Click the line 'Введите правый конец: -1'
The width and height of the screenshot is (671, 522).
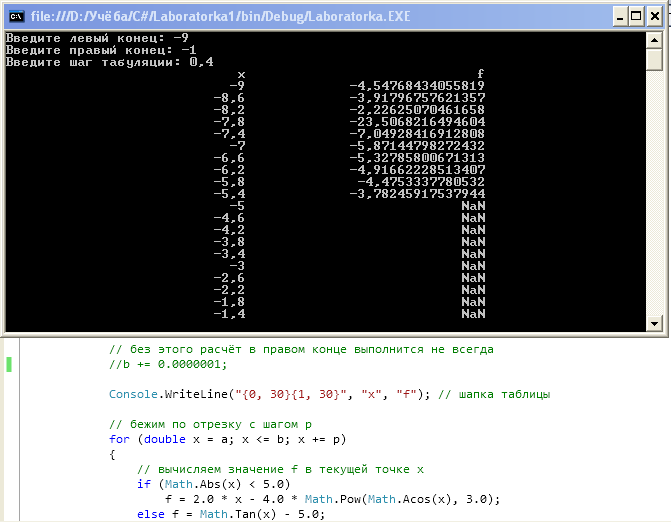tap(101, 50)
